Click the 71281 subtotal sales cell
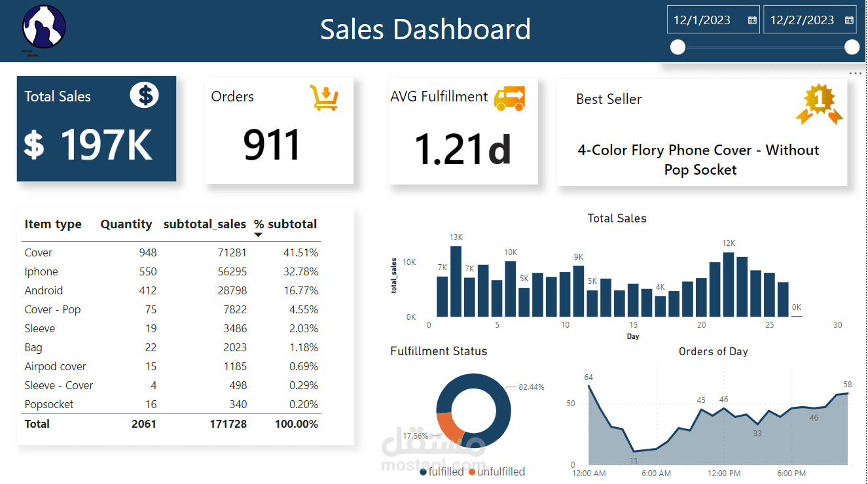 233,252
